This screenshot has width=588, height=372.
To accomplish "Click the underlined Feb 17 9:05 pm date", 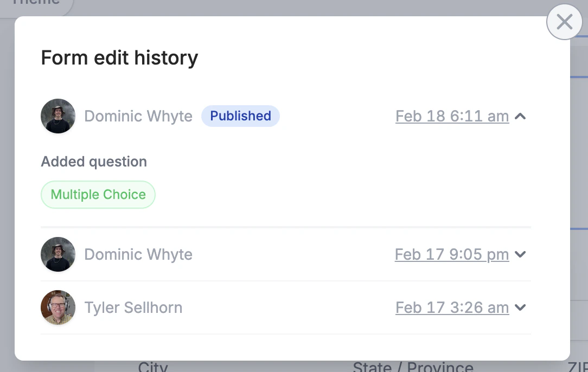I will 452,254.
